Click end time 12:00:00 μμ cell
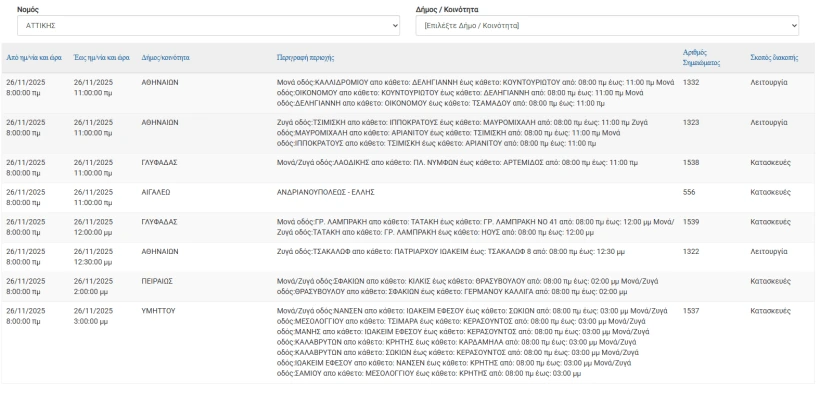Viewport: 820px width, 394px height. click(93, 227)
